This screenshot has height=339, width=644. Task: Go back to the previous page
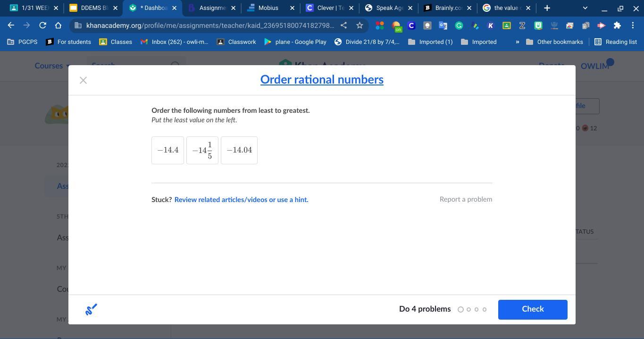coord(11,25)
